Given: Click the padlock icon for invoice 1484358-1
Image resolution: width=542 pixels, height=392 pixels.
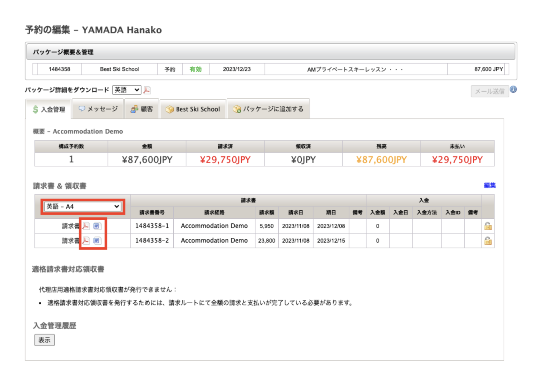Looking at the screenshot, I should pos(487,226).
